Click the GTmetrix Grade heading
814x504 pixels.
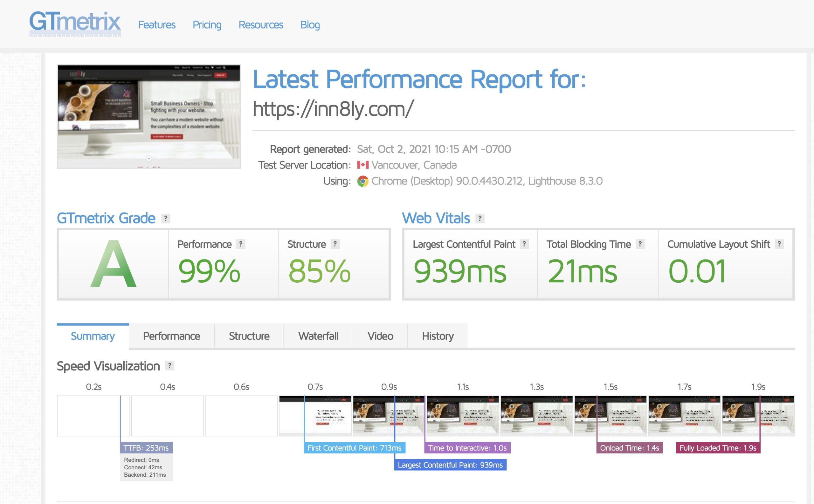(x=106, y=218)
